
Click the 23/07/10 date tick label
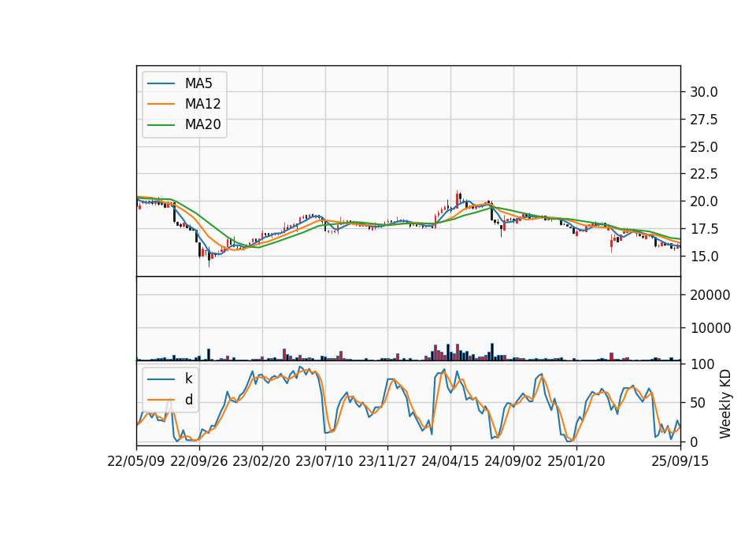point(324,461)
